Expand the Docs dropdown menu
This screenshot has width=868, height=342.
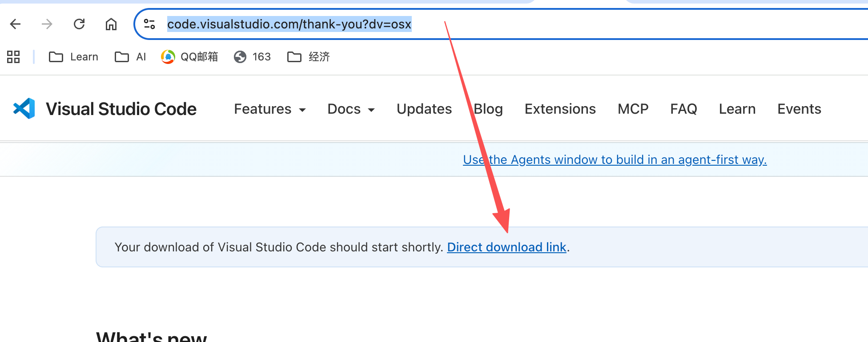click(351, 109)
